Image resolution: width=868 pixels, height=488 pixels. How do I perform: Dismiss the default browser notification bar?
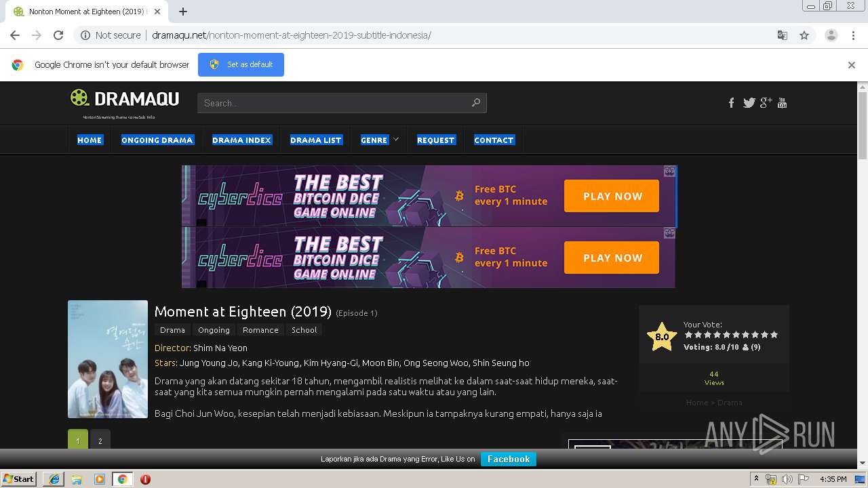pyautogui.click(x=852, y=65)
